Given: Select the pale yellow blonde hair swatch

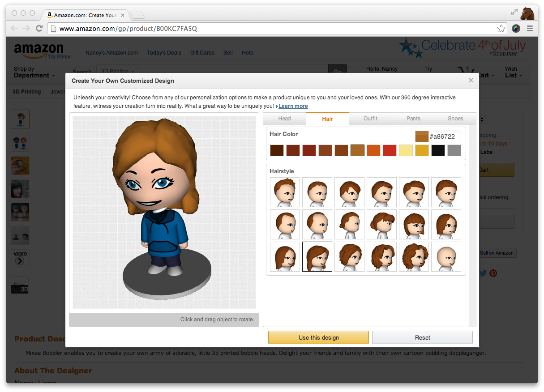Looking at the screenshot, I should 406,150.
